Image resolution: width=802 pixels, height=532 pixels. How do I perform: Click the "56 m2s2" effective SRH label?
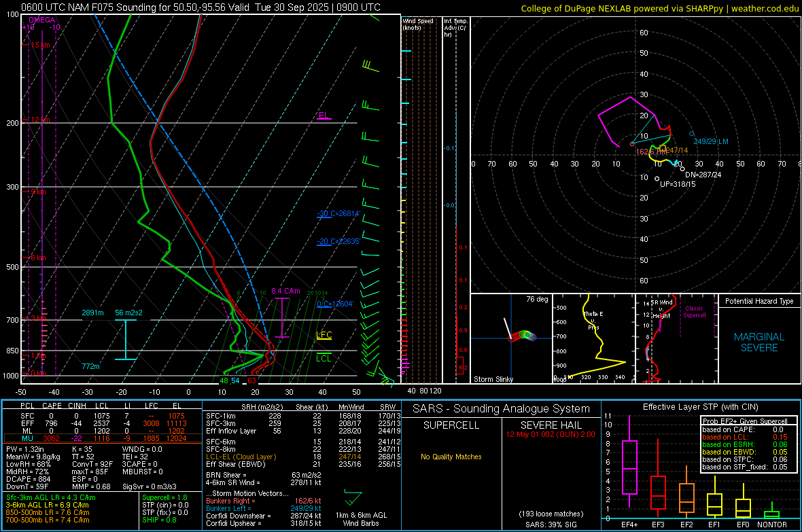(x=129, y=313)
